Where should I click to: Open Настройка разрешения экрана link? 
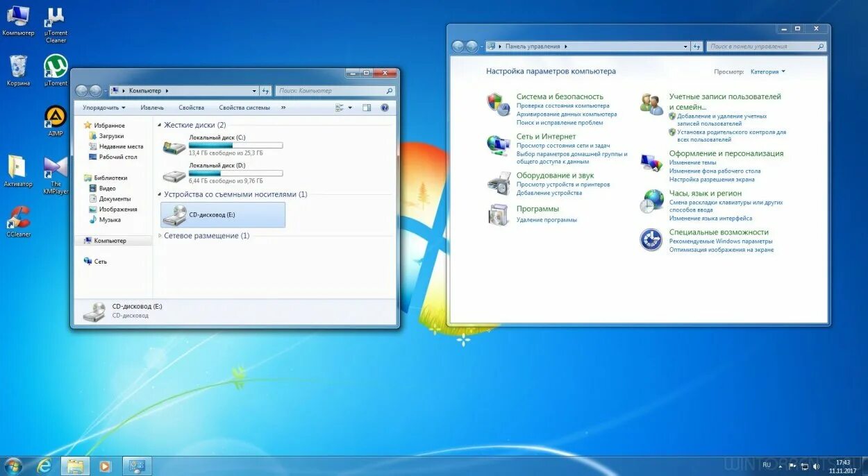click(712, 179)
